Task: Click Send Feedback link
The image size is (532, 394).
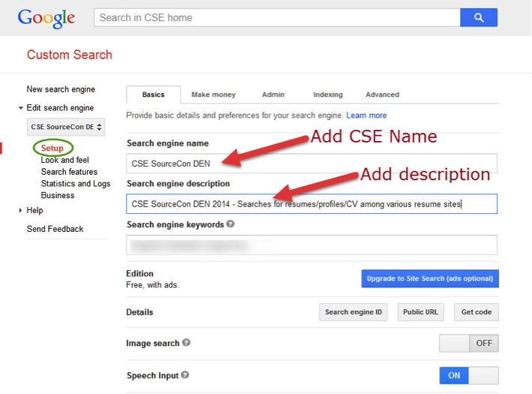Action: [55, 229]
